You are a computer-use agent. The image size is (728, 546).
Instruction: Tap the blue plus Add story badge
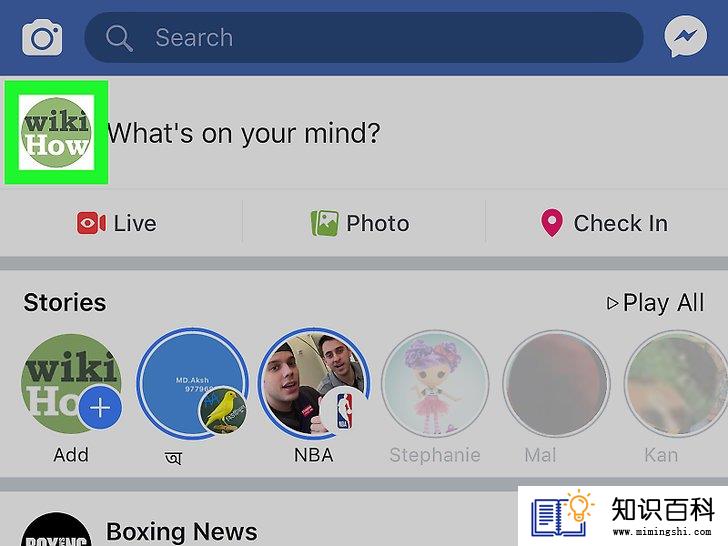coord(100,408)
